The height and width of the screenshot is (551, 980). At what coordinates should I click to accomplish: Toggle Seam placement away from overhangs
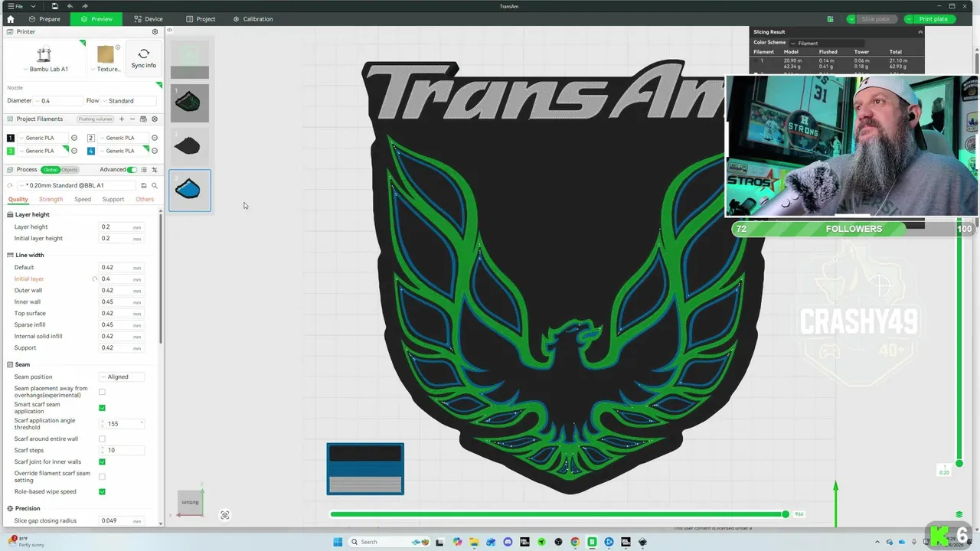click(102, 392)
